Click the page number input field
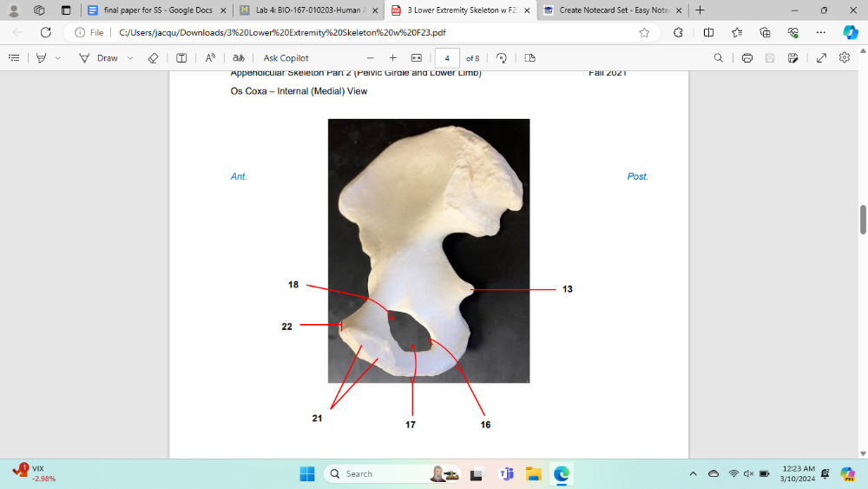The width and height of the screenshot is (868, 489). [x=446, y=58]
